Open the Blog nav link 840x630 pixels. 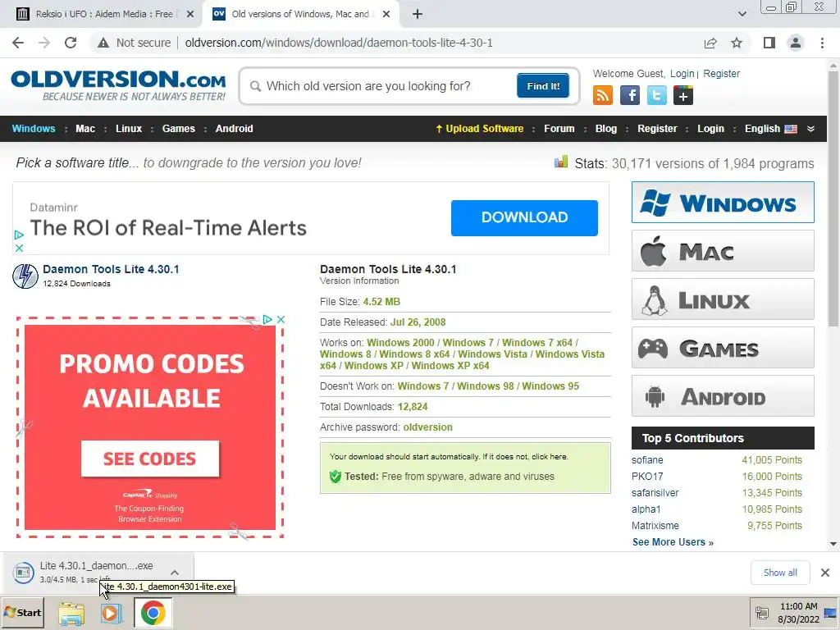pyautogui.click(x=606, y=129)
